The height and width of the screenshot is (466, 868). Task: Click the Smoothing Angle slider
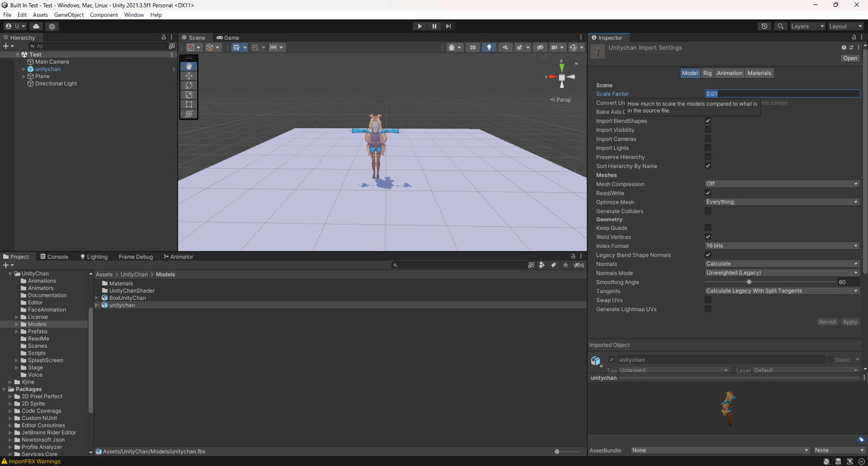tap(769, 282)
